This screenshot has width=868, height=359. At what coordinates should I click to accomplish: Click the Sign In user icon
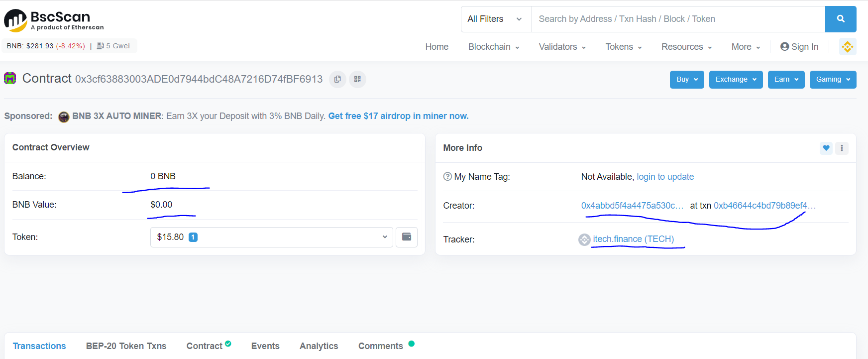coord(785,46)
